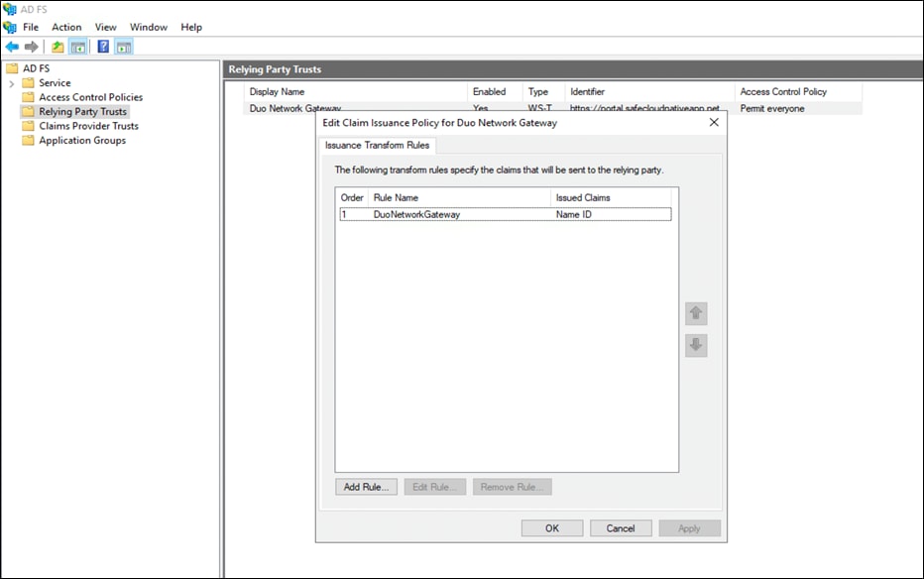Click the move rule up arrow button
924x579 pixels.
coord(696,313)
